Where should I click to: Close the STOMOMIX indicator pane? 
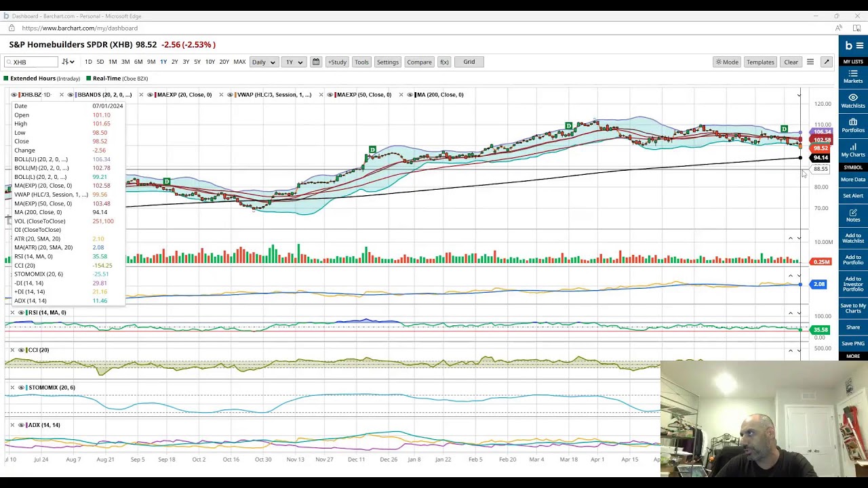pos(12,388)
